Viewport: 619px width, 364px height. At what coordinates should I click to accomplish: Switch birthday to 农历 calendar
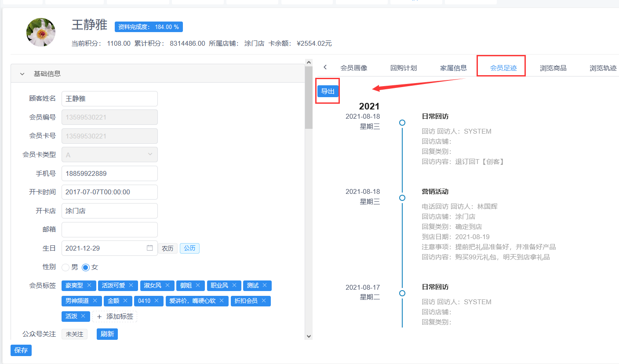(167, 248)
